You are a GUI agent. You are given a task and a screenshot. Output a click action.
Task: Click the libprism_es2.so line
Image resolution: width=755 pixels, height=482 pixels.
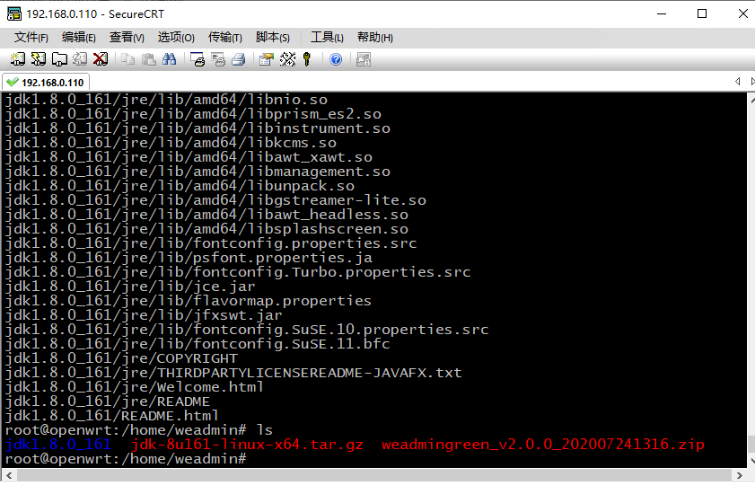coord(193,114)
